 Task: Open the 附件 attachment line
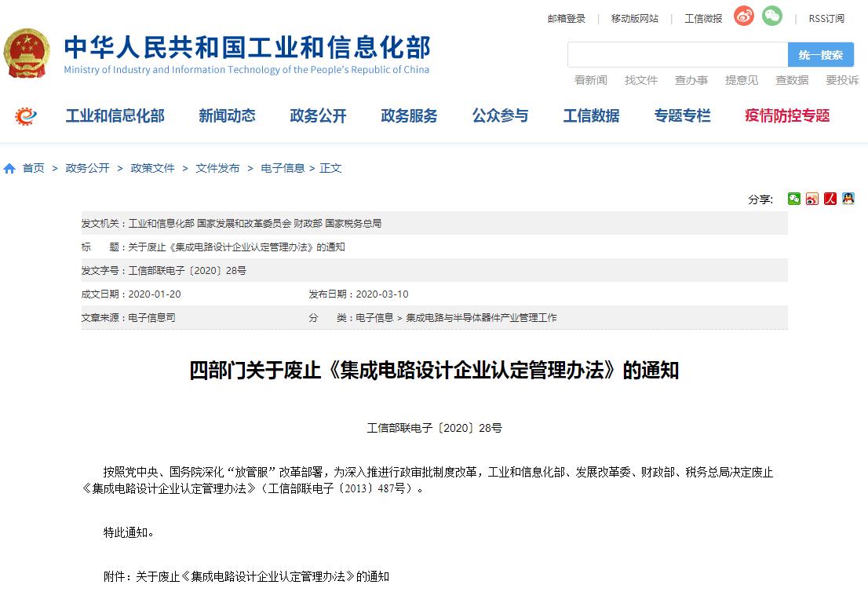point(246,577)
